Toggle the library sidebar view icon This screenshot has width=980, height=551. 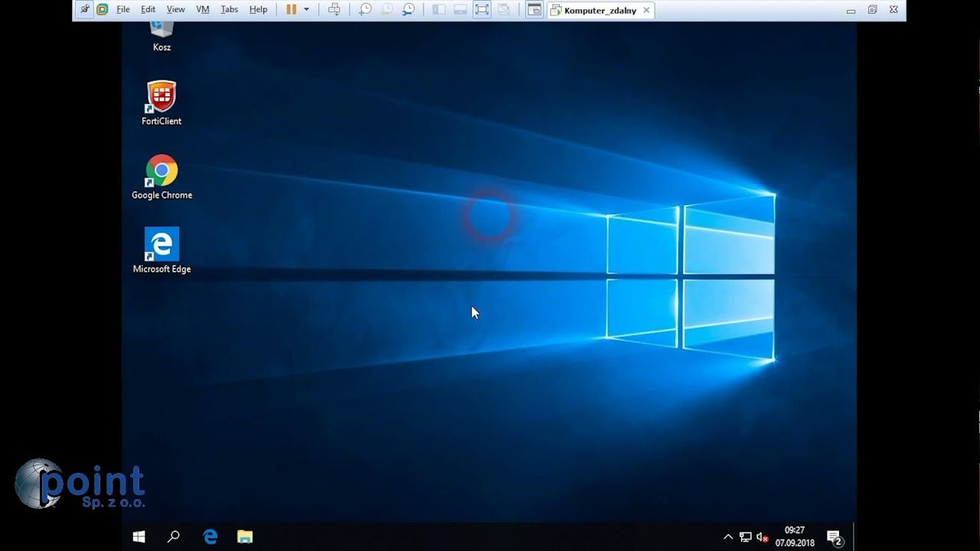click(x=439, y=10)
